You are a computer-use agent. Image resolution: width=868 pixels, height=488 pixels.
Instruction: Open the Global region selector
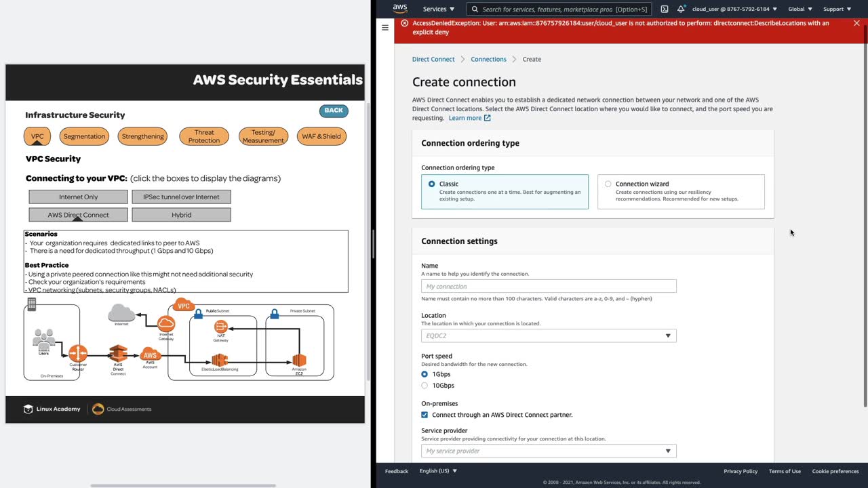pyautogui.click(x=800, y=9)
